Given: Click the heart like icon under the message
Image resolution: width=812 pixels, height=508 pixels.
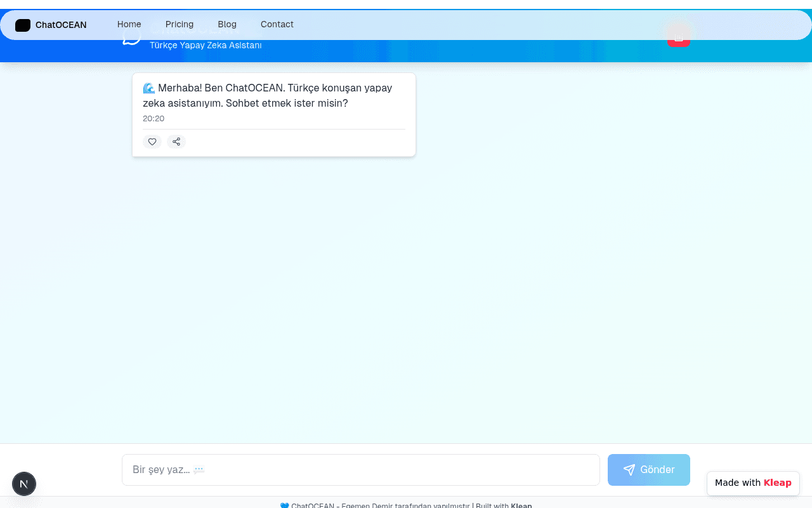Looking at the screenshot, I should pyautogui.click(x=152, y=142).
